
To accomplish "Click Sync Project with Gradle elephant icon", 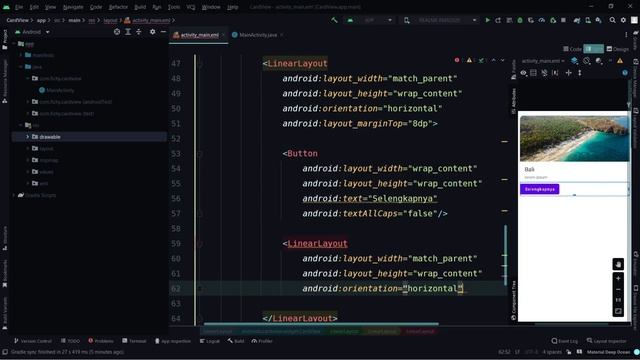I will point(577,20).
